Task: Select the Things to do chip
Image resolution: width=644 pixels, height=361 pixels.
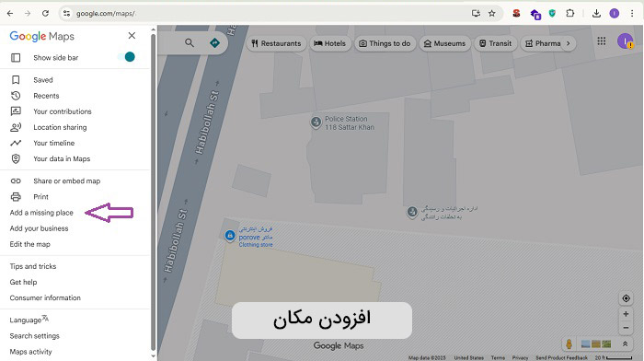Action: [x=385, y=43]
